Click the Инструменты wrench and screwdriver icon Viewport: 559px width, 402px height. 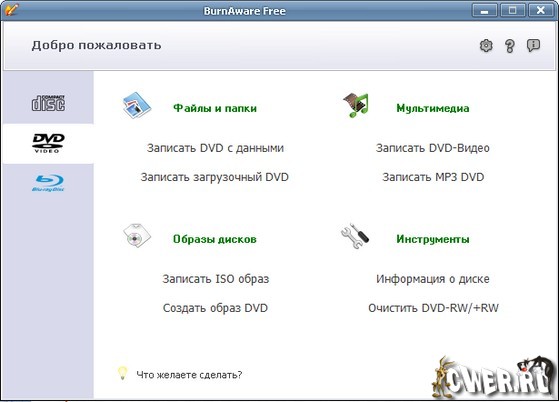point(355,236)
